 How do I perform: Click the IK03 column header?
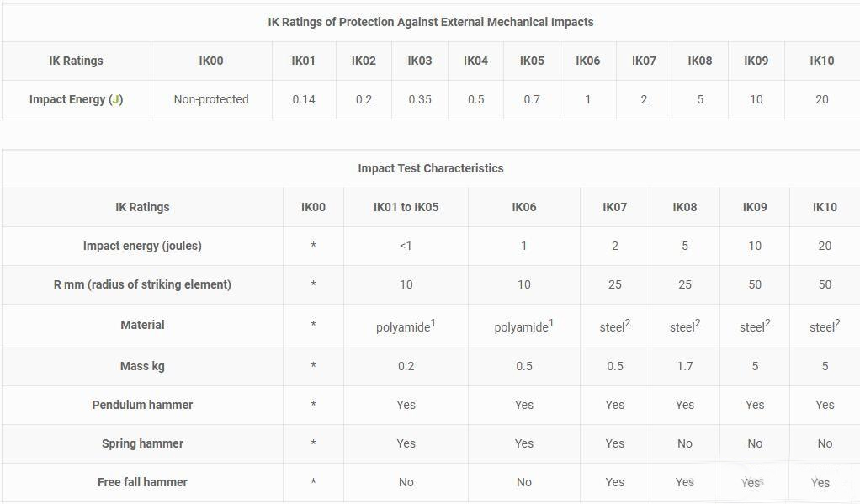pos(420,61)
